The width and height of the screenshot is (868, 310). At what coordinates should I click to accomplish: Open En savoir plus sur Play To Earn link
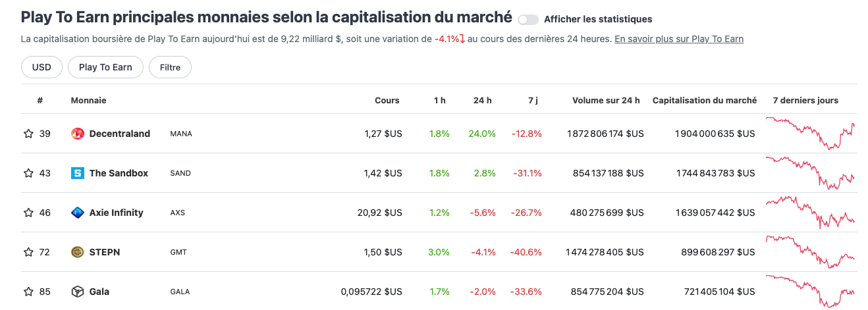(x=679, y=39)
